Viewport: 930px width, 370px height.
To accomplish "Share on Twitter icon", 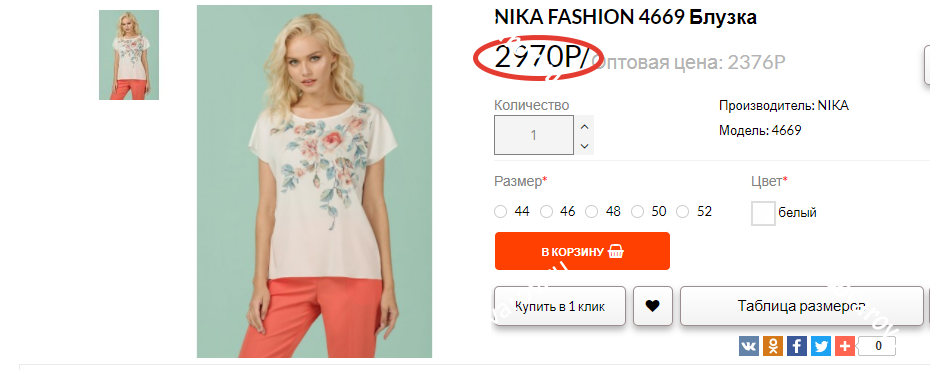I will click(821, 346).
